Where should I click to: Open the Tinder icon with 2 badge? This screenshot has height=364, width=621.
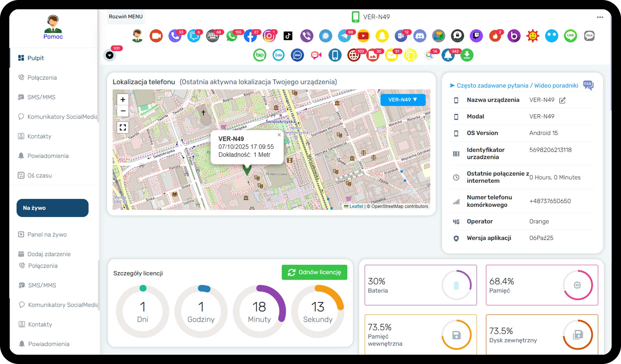tap(495, 36)
